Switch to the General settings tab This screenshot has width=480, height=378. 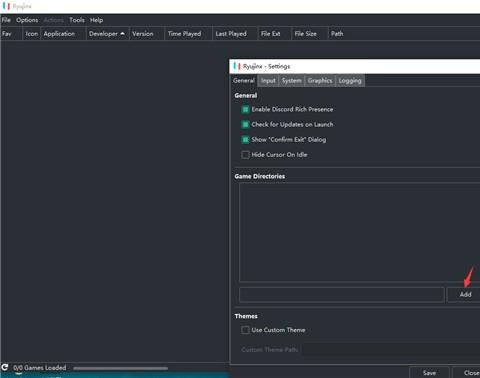pos(244,81)
